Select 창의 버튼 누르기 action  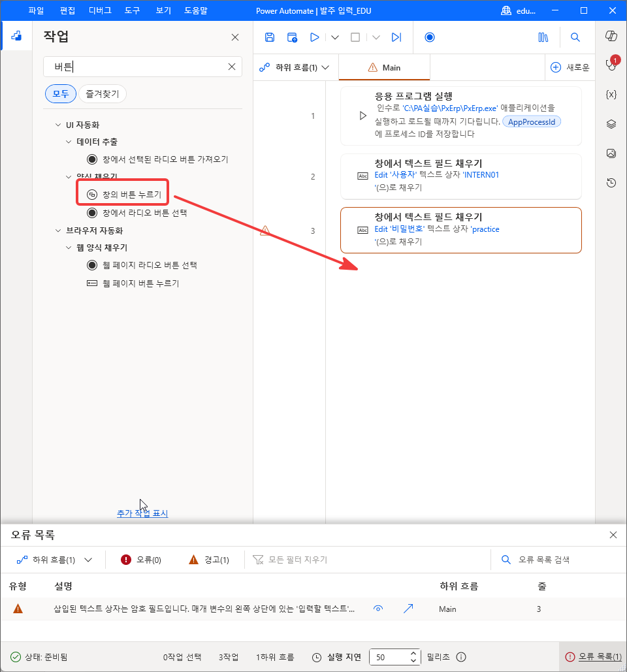tap(124, 195)
